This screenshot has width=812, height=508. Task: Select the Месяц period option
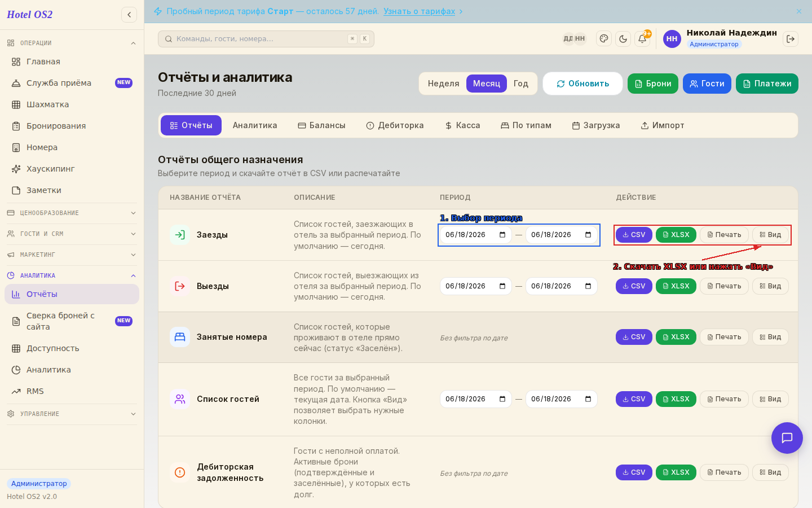pos(487,84)
